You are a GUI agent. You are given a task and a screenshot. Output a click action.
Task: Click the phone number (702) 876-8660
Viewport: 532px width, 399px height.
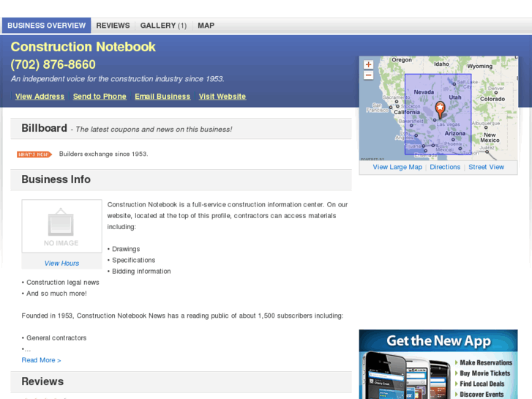click(53, 64)
